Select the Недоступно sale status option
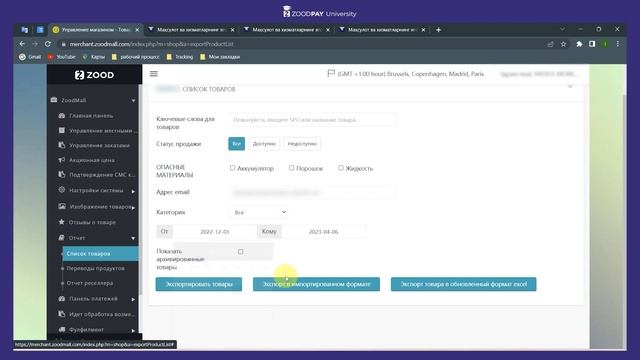 pos(302,143)
